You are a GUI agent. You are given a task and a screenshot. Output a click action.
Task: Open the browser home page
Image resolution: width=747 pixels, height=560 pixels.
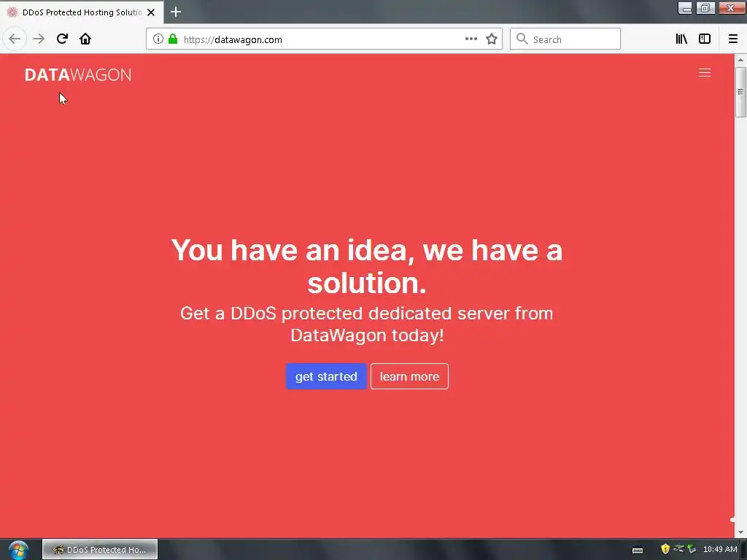[85, 39]
